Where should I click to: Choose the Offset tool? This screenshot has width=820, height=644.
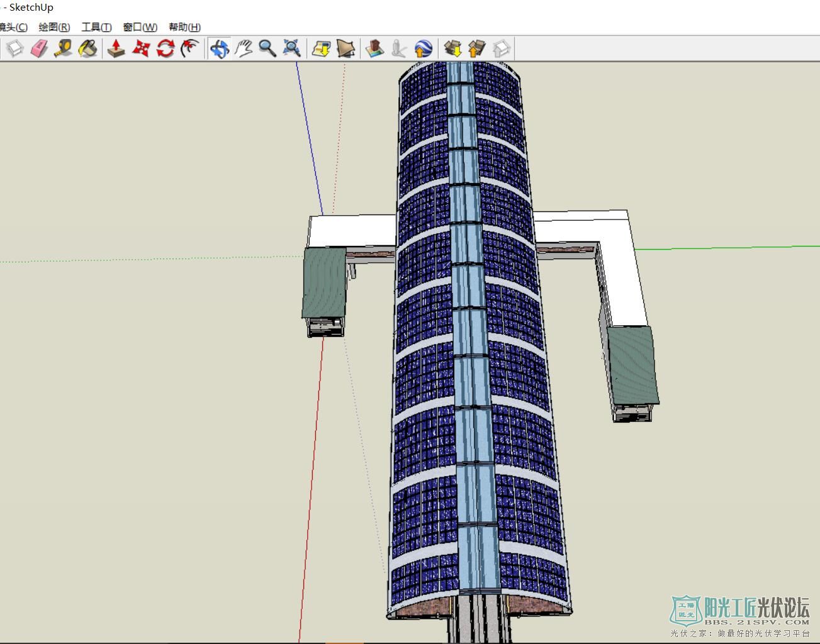pos(189,48)
